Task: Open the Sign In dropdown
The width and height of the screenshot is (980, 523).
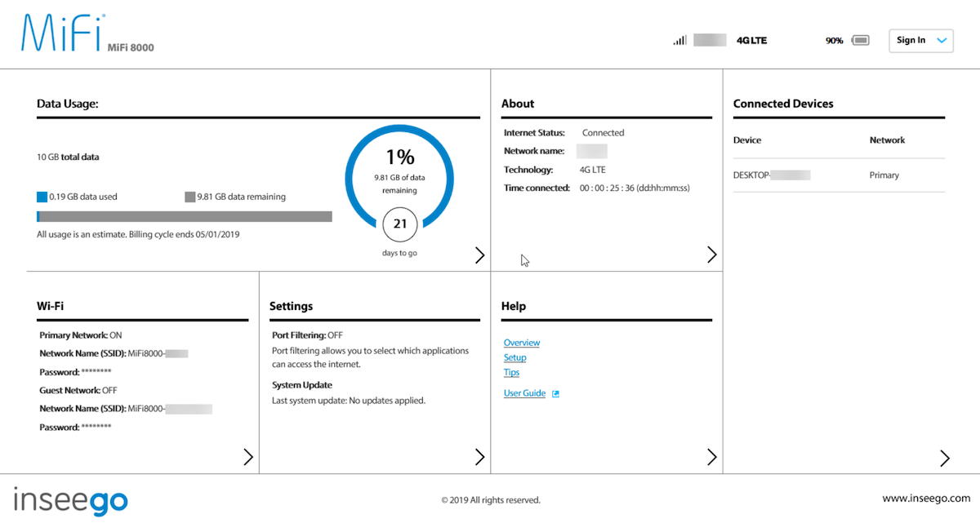Action: [x=920, y=41]
